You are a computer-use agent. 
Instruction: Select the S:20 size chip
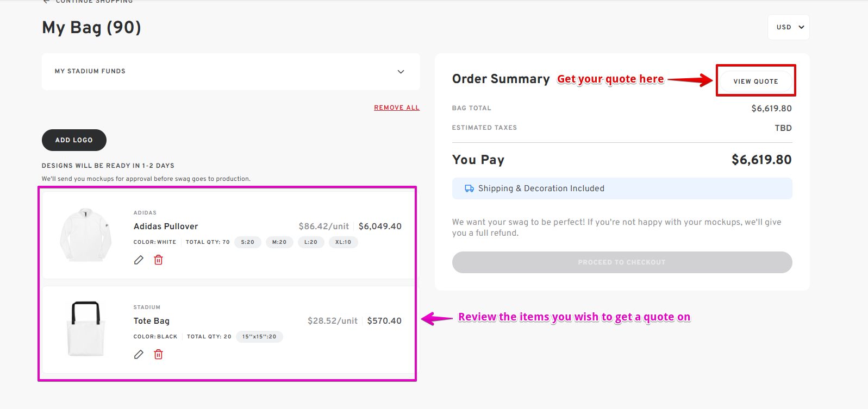pos(248,242)
